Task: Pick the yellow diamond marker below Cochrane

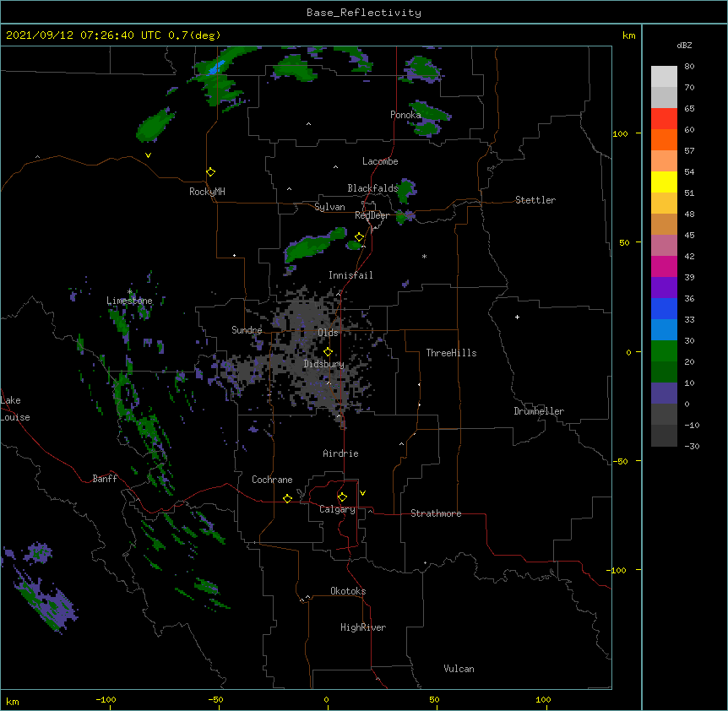Action: (x=287, y=498)
